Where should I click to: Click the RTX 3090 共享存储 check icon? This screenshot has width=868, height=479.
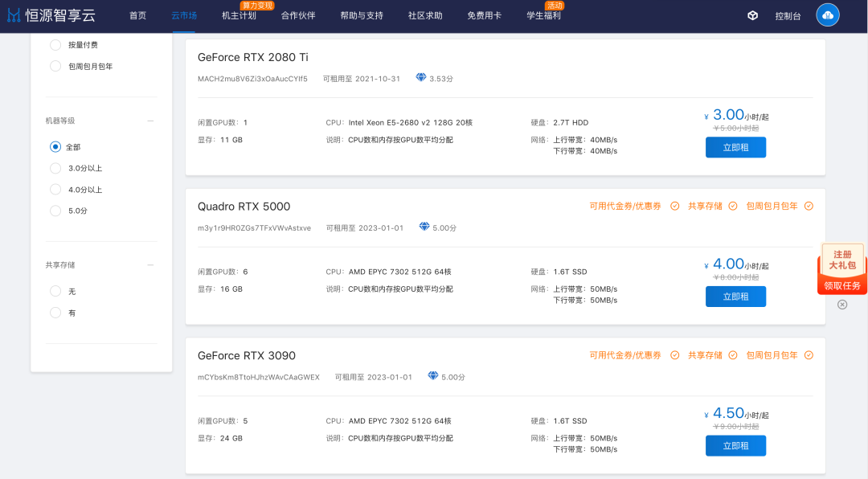click(733, 355)
